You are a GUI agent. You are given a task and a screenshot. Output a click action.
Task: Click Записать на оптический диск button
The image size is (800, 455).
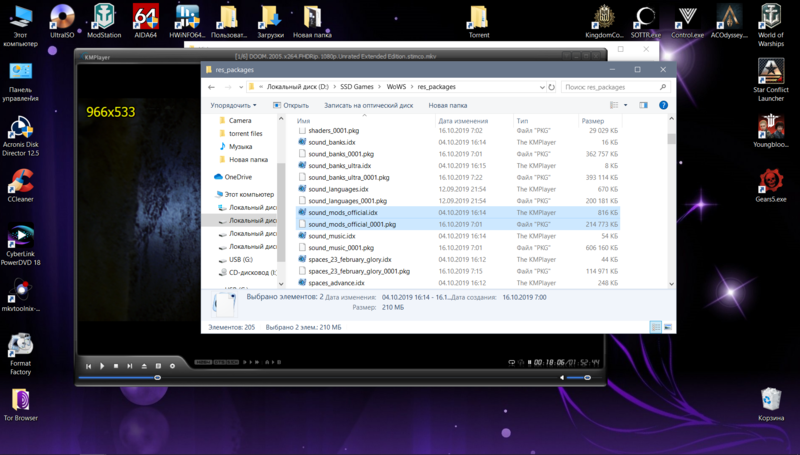pyautogui.click(x=368, y=105)
